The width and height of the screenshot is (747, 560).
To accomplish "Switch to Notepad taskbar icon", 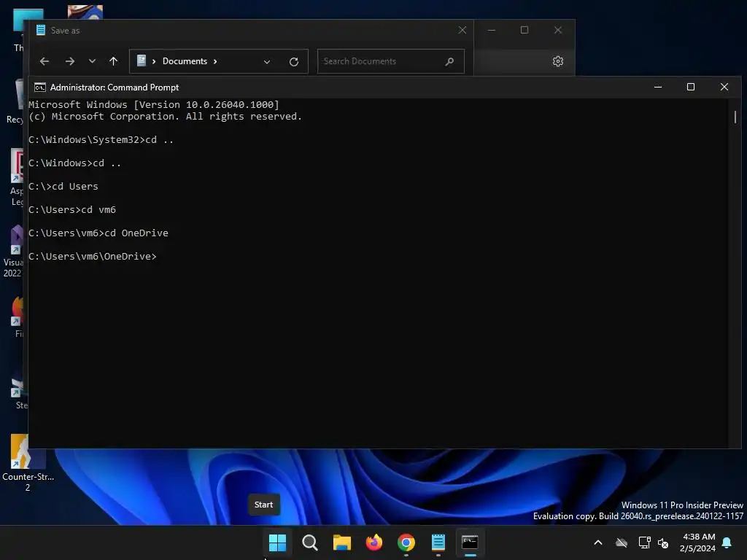I will (x=438, y=542).
